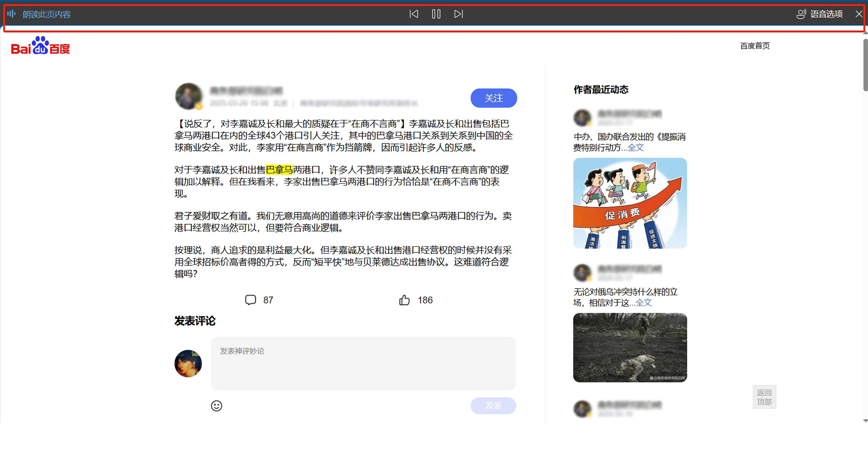Viewport: 868px width, 456px height.
Task: Click the commenter's avatar next to the input
Action: (x=188, y=363)
